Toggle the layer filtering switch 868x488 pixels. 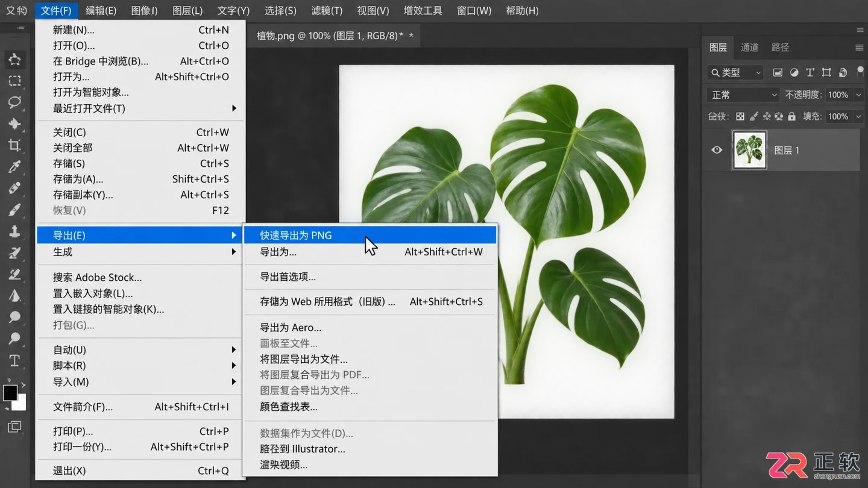coord(861,72)
